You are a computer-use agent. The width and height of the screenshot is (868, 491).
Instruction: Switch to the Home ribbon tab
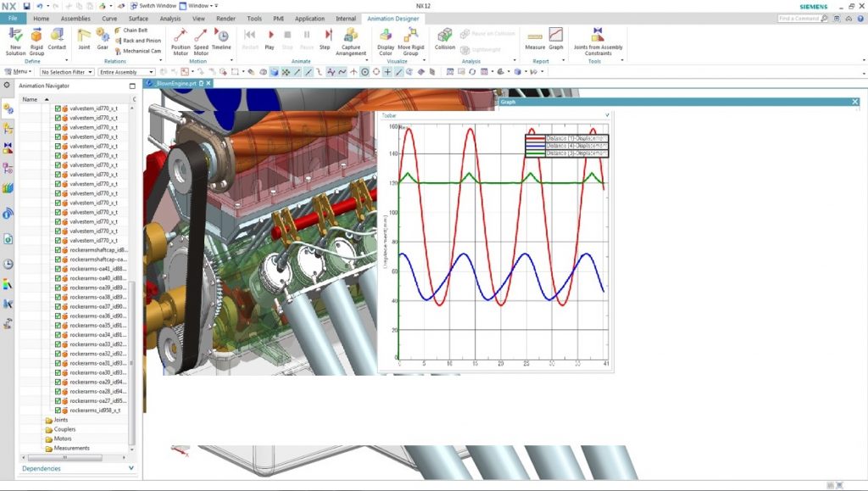tap(41, 18)
